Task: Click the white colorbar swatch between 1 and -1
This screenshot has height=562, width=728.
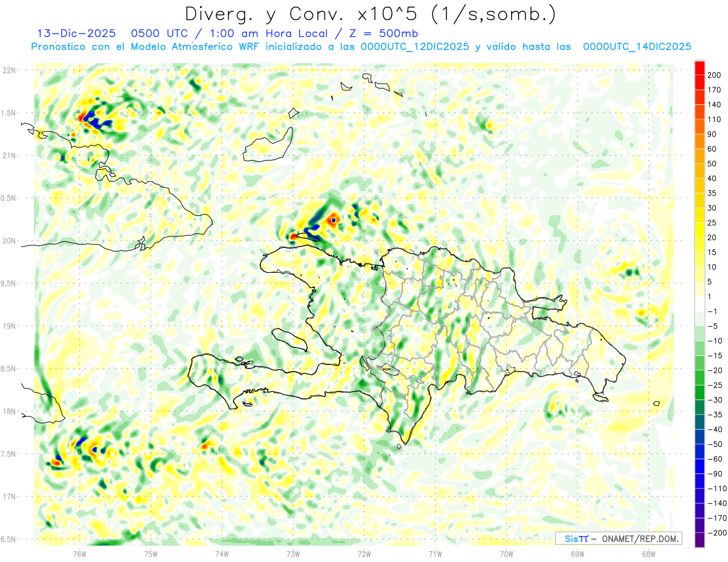Action: click(x=699, y=304)
